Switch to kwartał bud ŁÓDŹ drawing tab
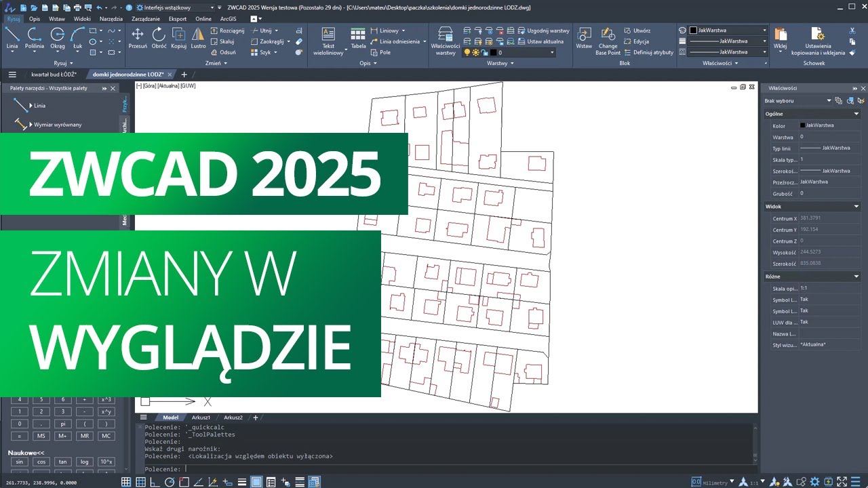The image size is (868, 488). (x=54, y=74)
